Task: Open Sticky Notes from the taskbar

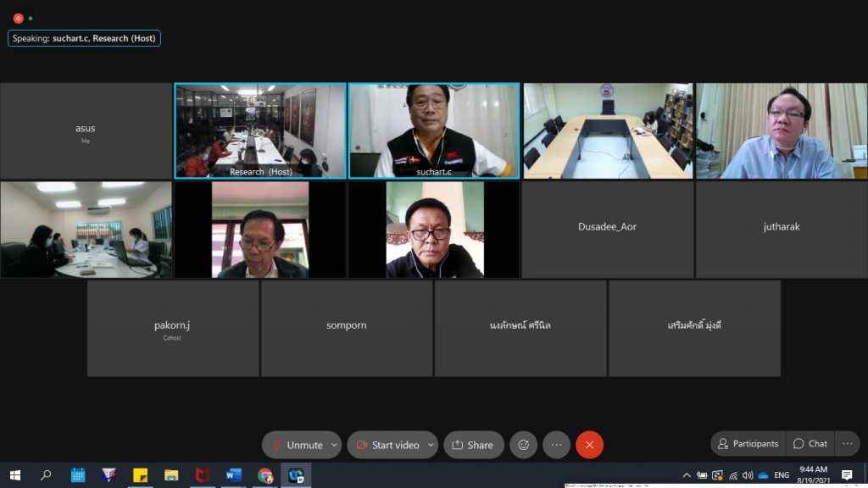Action: (x=140, y=475)
